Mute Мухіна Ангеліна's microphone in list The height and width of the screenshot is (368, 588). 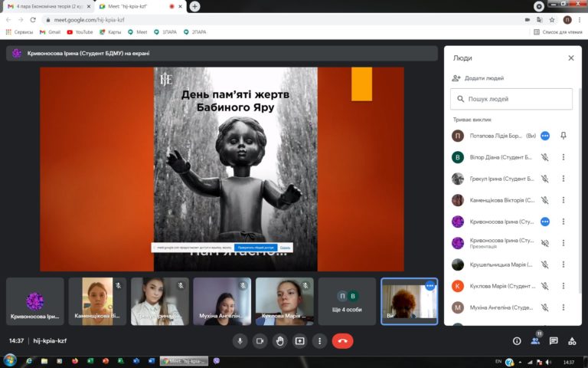(x=545, y=307)
